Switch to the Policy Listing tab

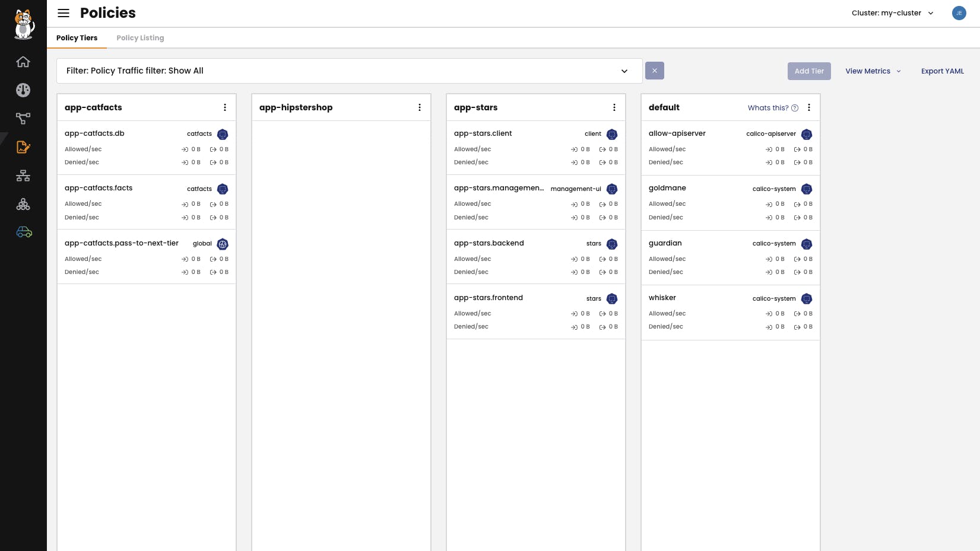(140, 37)
